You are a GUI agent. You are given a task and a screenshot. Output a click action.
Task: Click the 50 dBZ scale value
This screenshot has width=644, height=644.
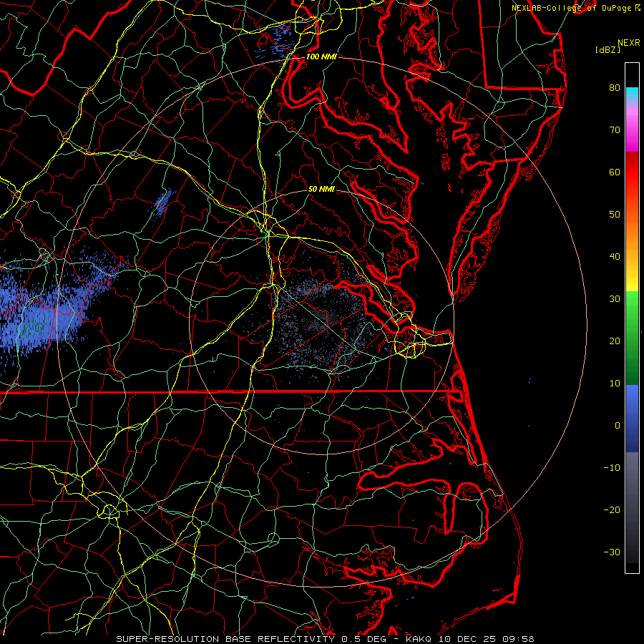(x=615, y=215)
